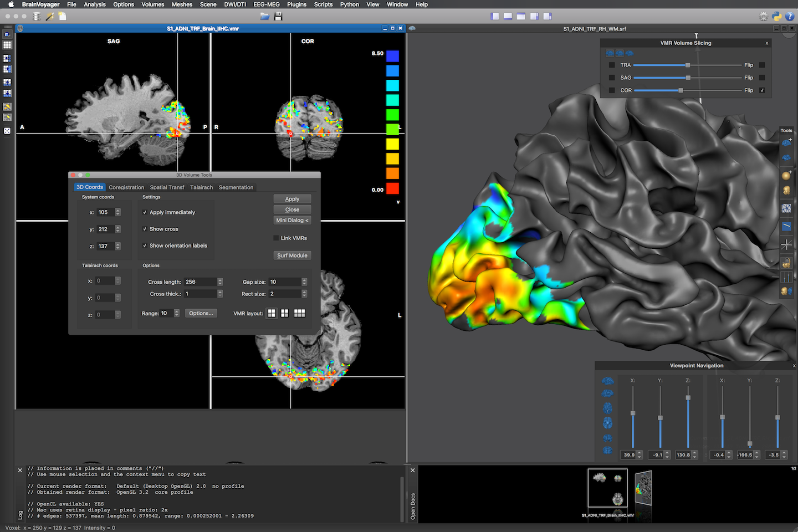
Task: Click the Close button in 3D Volume Tools
Action: (292, 209)
